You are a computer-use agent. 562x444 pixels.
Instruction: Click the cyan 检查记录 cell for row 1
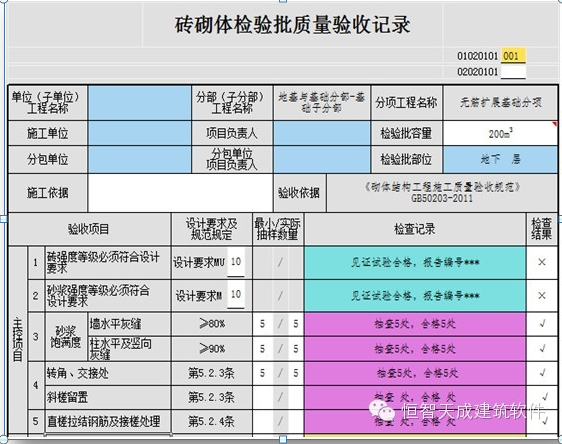[415, 262]
